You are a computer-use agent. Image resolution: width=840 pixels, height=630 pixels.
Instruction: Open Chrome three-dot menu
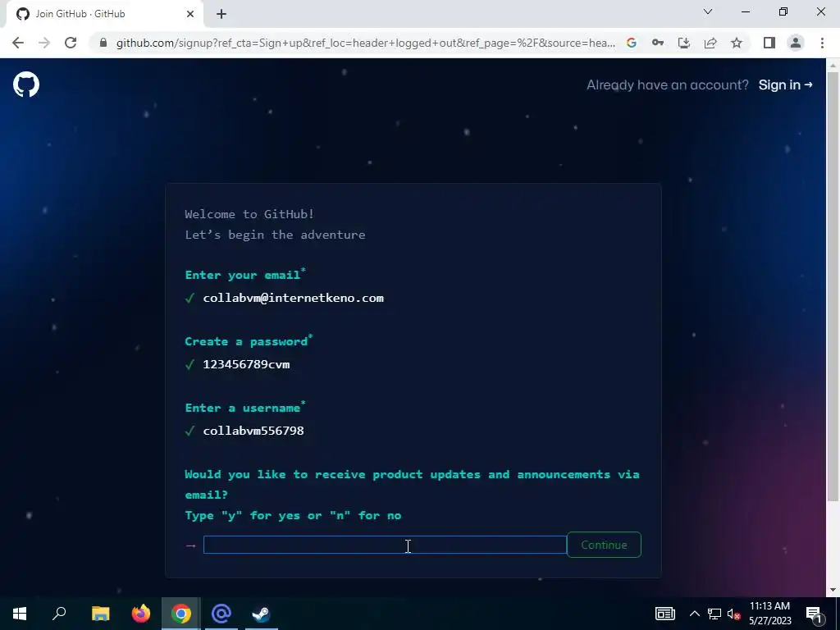(x=822, y=43)
